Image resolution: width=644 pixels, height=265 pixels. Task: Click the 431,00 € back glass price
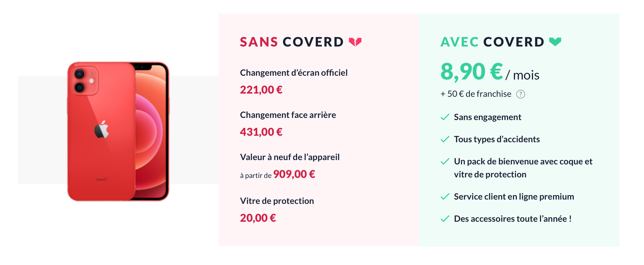point(261,132)
